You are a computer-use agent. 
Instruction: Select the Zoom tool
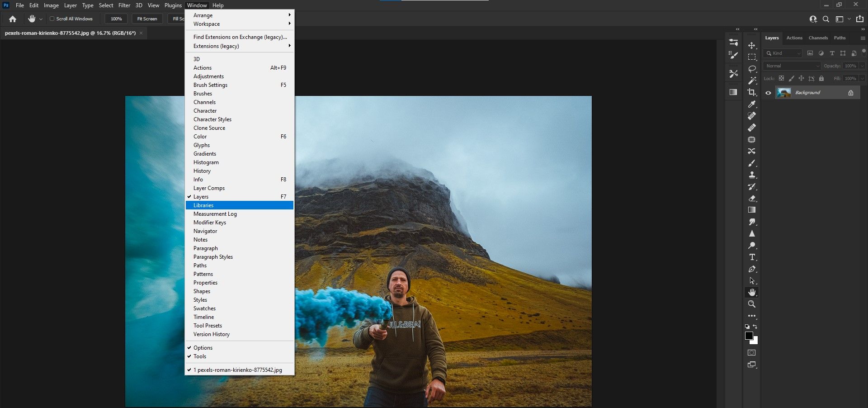coord(752,304)
